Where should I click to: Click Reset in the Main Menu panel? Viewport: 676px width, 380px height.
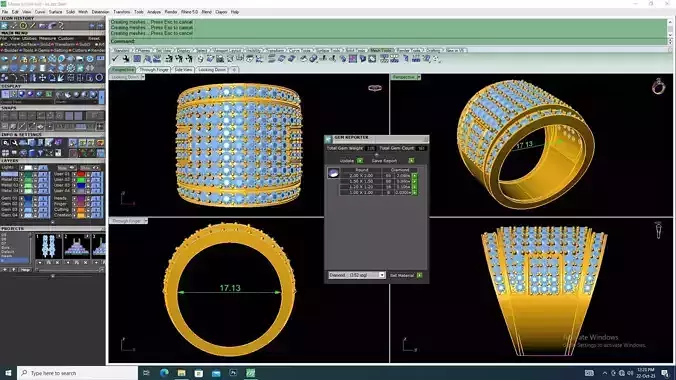point(94,38)
